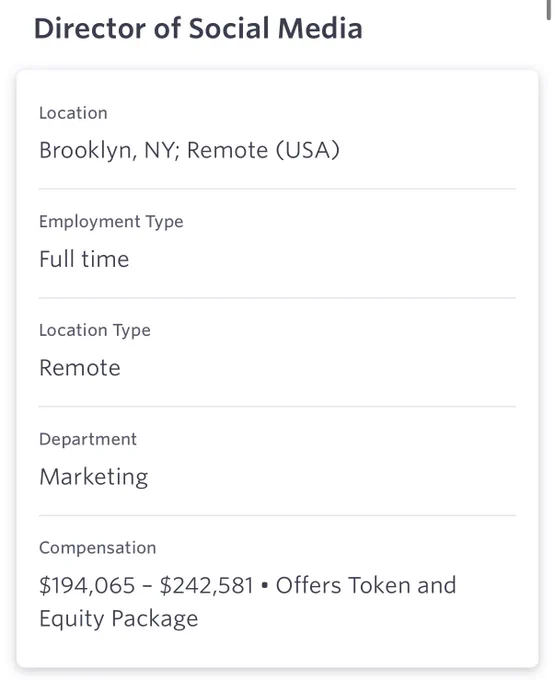The width and height of the screenshot is (555, 680).
Task: Select the Brooklyn, NY; Remote (USA) text
Action: coord(189,150)
